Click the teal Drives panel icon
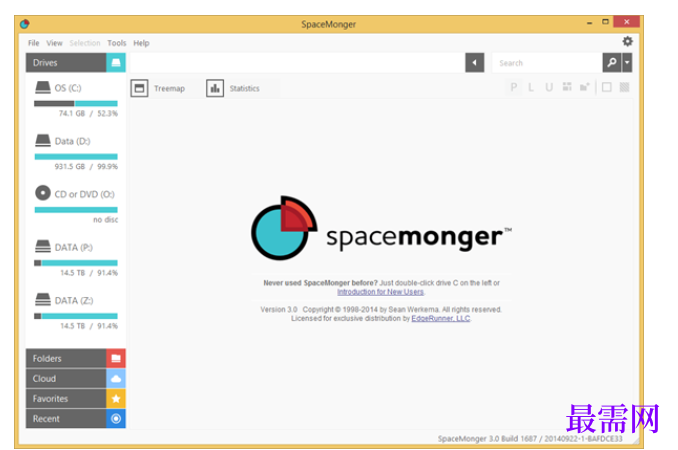Screen dimensions: 678x450 point(116,63)
